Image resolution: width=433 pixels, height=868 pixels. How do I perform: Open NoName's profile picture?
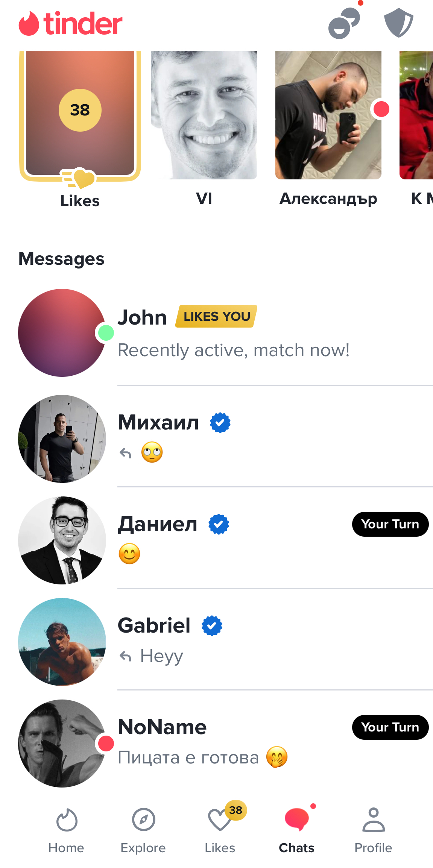click(62, 744)
